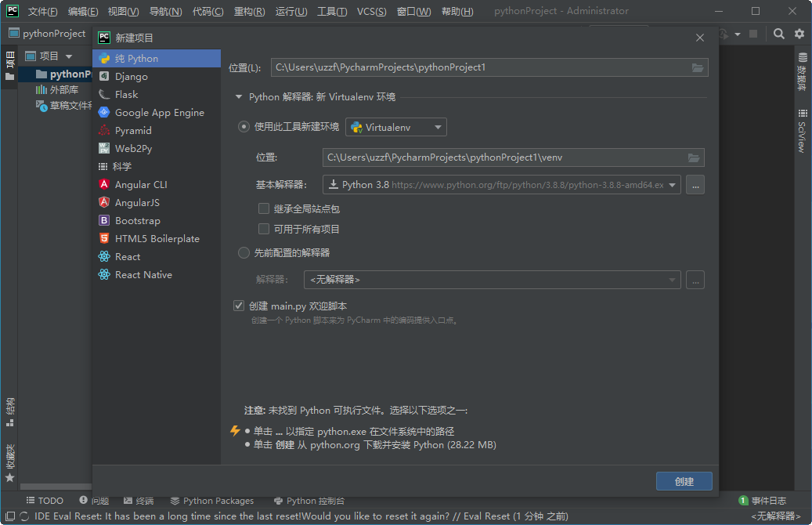
Task: Open the Python 控制台 tab
Action: (x=309, y=501)
